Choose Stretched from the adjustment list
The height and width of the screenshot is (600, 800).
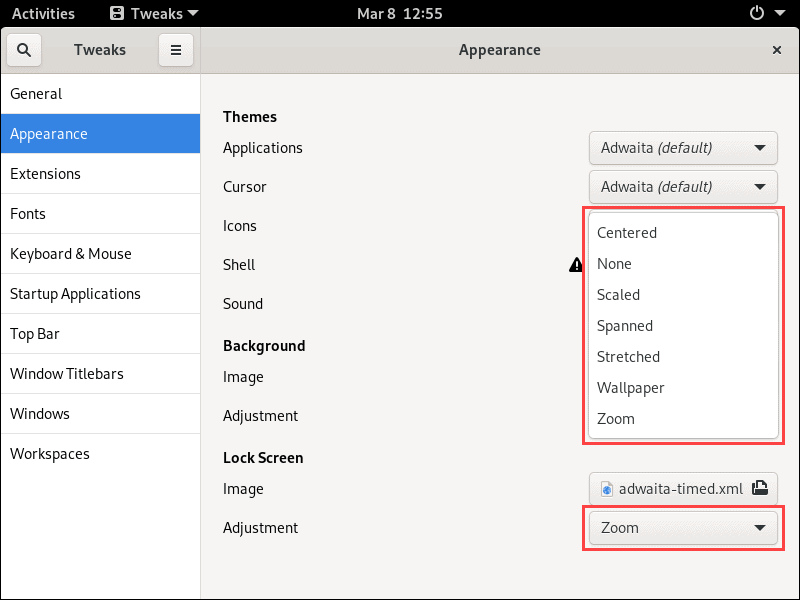coord(683,357)
